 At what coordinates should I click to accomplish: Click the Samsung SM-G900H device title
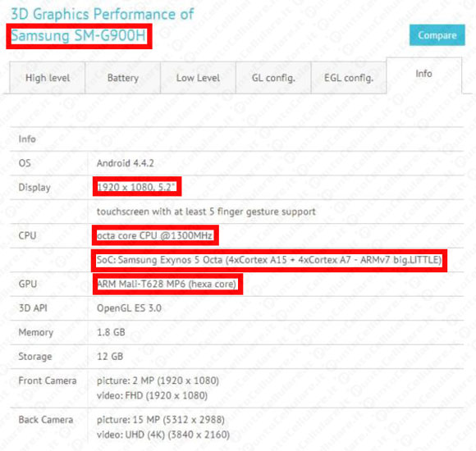point(79,36)
